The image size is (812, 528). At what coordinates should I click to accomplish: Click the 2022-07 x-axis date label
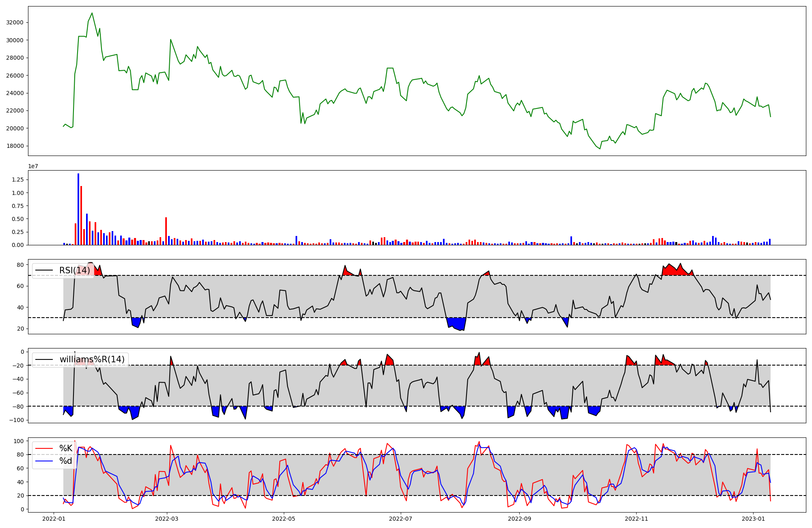[401, 519]
